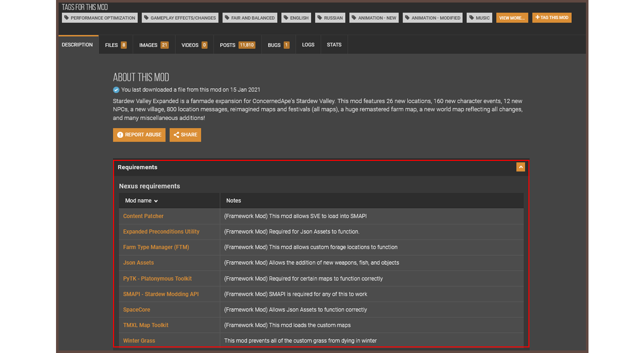The width and height of the screenshot is (644, 353).
Task: View the Posts tab
Action: [x=237, y=45]
